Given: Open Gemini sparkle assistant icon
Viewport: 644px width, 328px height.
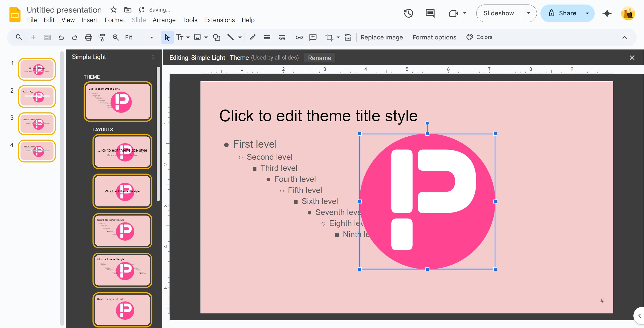Looking at the screenshot, I should coord(607,13).
